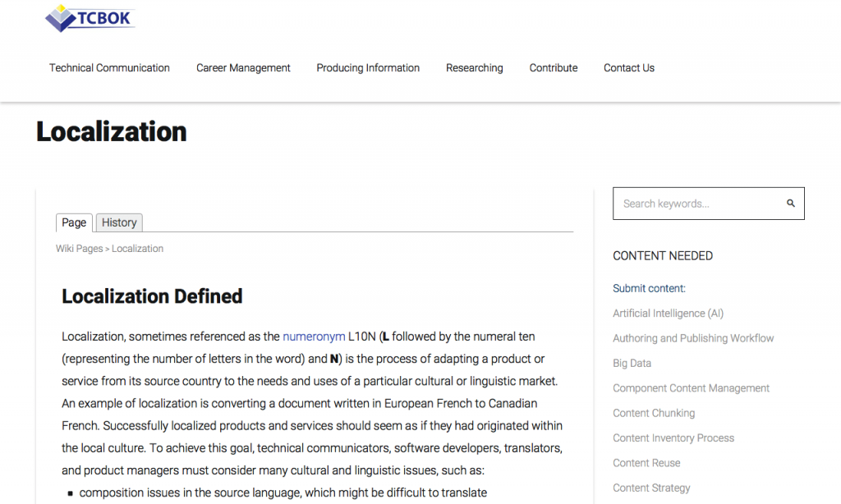Open the Career Management menu

click(x=243, y=68)
